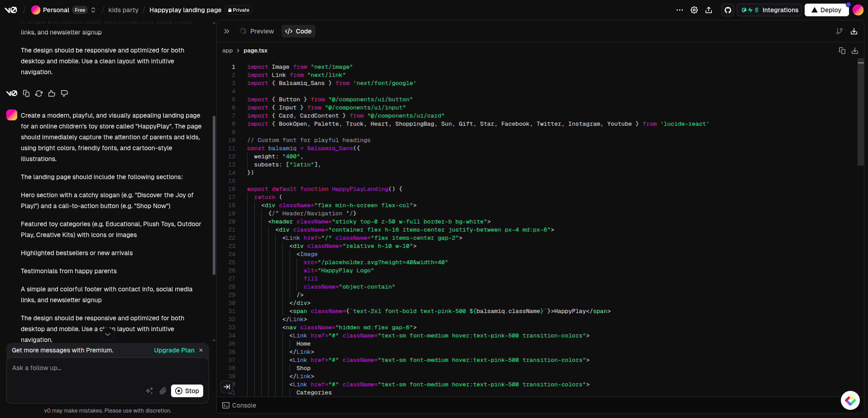868x418 pixels.
Task: Jump to bottom with chat scroll-down chevron
Action: click(108, 334)
